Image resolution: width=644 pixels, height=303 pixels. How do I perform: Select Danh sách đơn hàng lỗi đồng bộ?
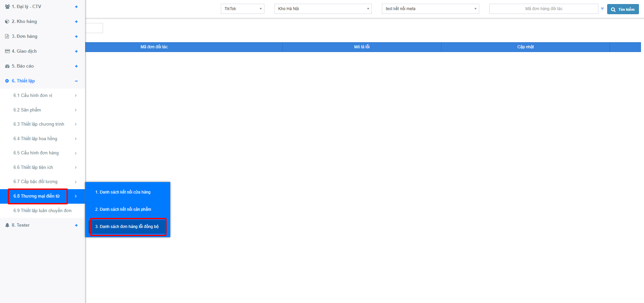[x=127, y=227]
